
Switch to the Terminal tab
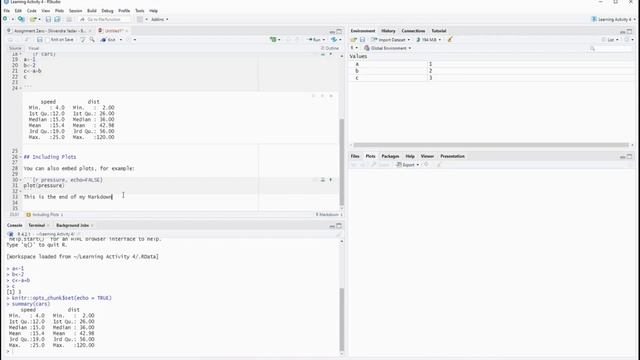[x=36, y=225]
